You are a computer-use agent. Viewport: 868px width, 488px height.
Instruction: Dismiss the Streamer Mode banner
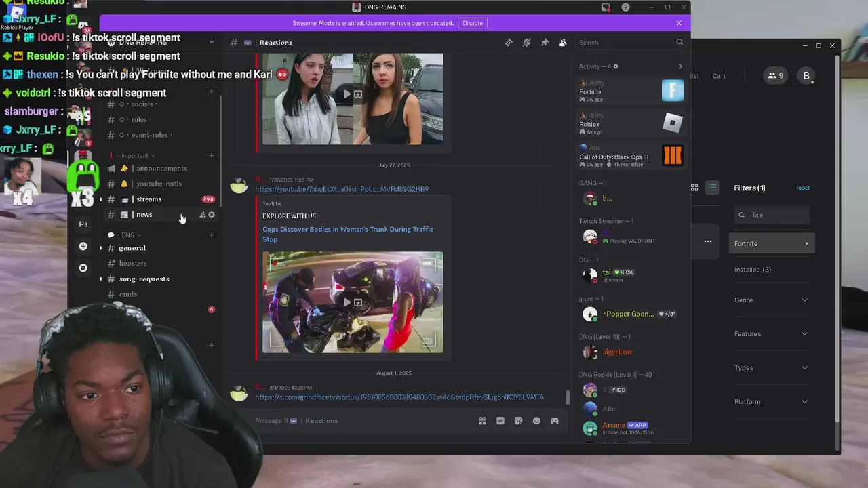tap(679, 23)
